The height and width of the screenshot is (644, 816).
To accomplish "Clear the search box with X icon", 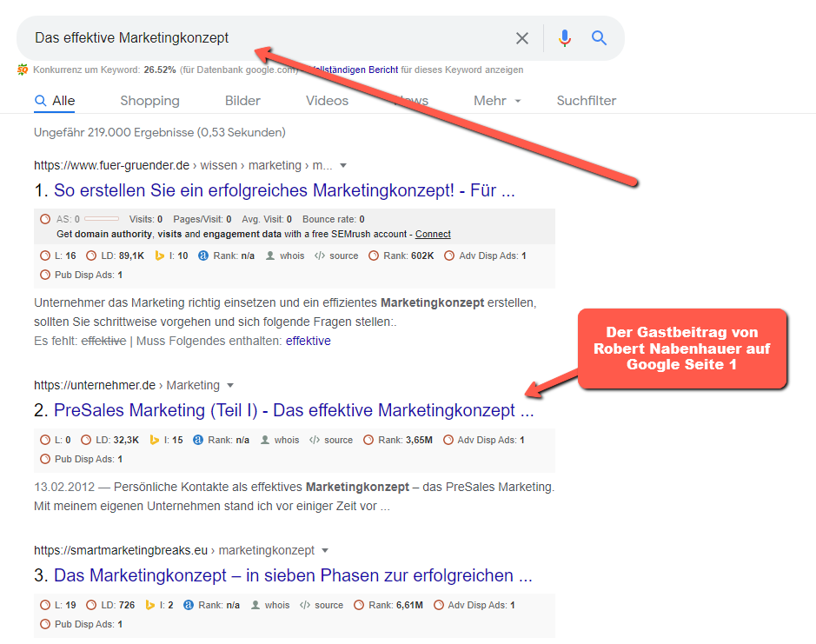I will (521, 38).
